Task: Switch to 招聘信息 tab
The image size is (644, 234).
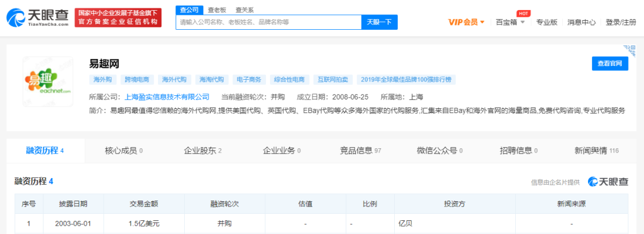Action: click(x=519, y=151)
